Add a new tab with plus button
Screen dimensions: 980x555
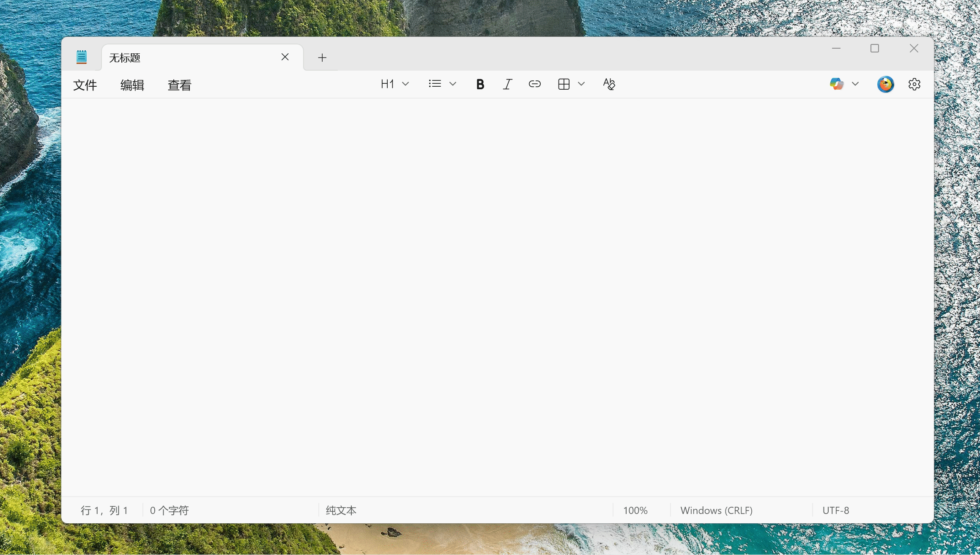(322, 58)
